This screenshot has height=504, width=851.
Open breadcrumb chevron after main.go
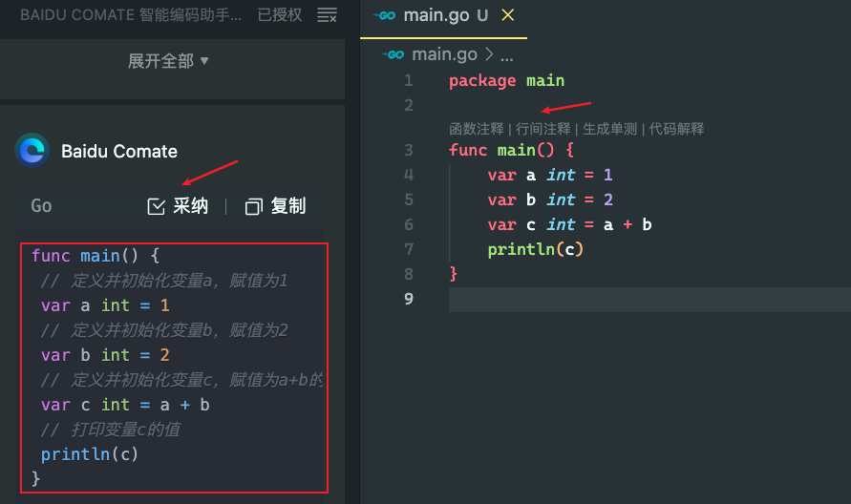pyautogui.click(x=489, y=54)
